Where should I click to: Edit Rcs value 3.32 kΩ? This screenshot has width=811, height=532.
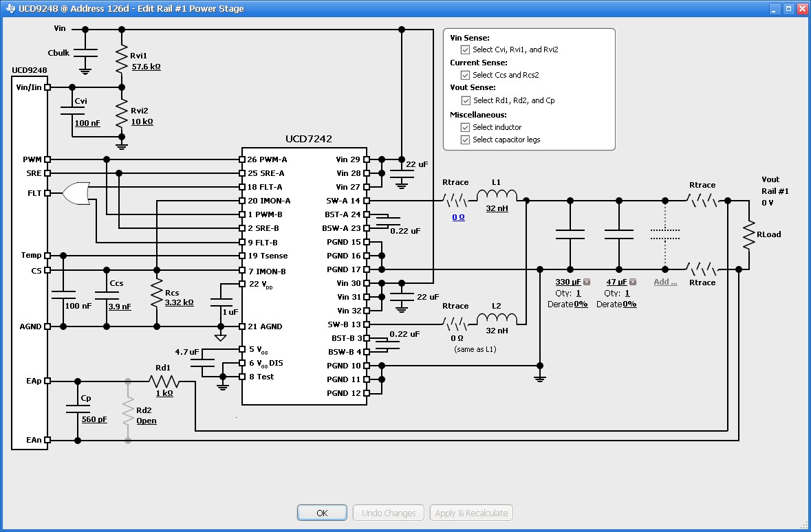(179, 302)
